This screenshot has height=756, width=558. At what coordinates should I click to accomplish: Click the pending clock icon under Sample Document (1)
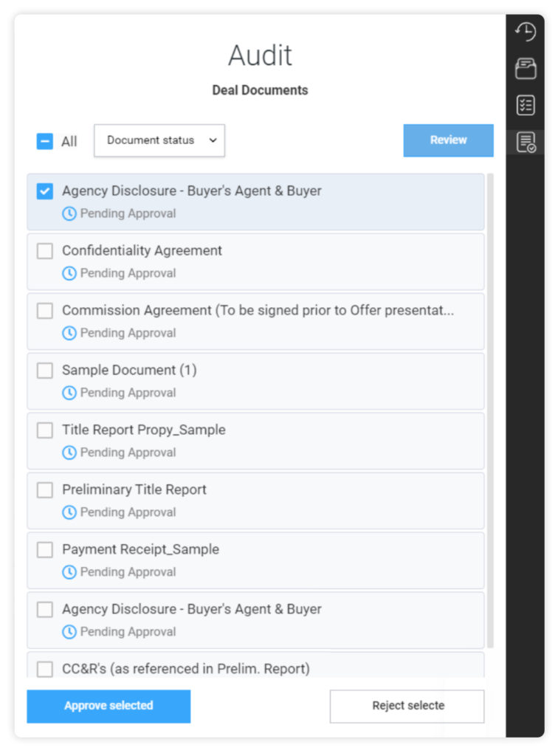coord(69,393)
